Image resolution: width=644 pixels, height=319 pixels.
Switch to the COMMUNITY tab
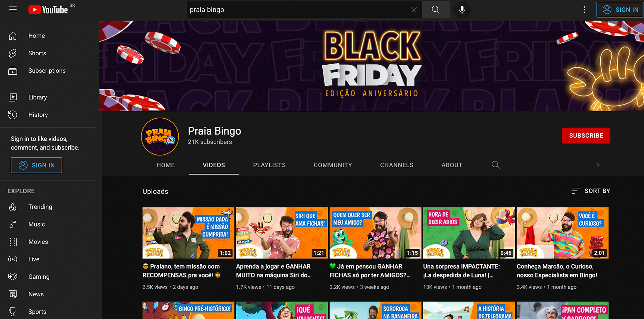coord(333,165)
